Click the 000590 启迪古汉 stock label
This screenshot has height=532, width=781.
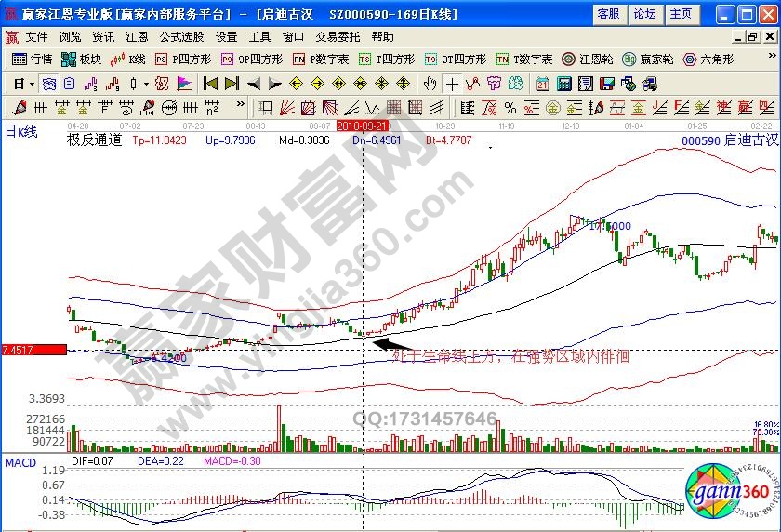(730, 140)
